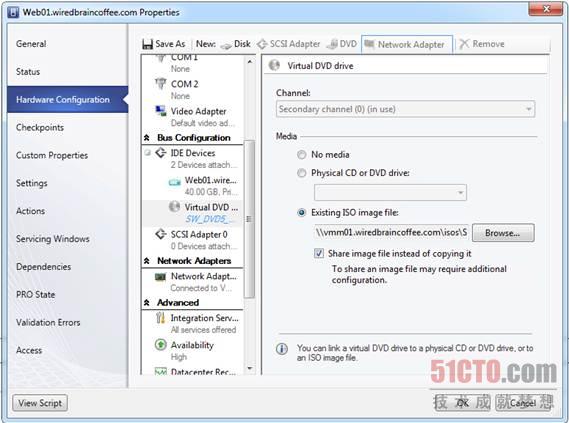
Task: Open the Checkpoints page
Action: 40,128
